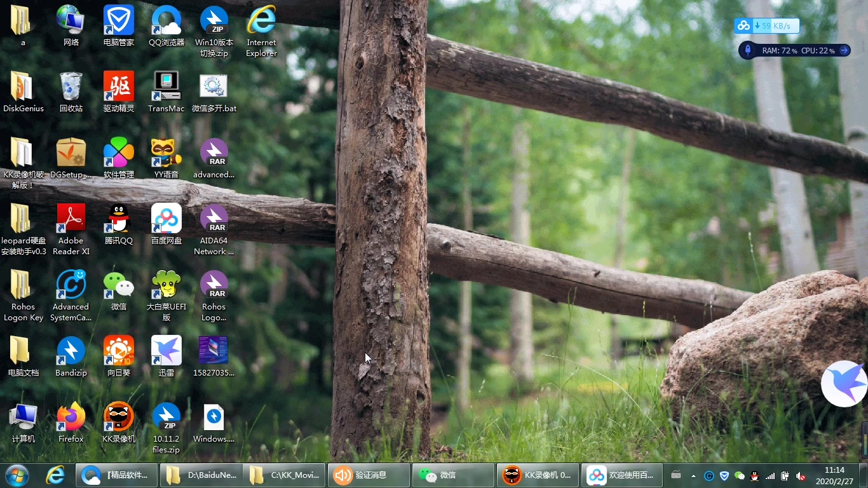Click the keyboard input indicator in tray
Viewport: 868px width, 488px height.
click(x=677, y=475)
